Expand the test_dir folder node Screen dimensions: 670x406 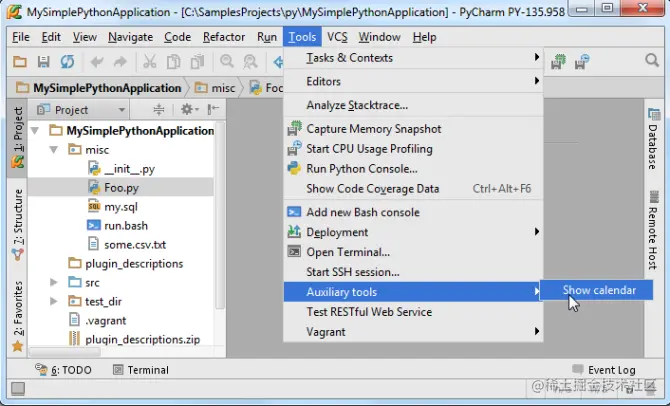[54, 301]
